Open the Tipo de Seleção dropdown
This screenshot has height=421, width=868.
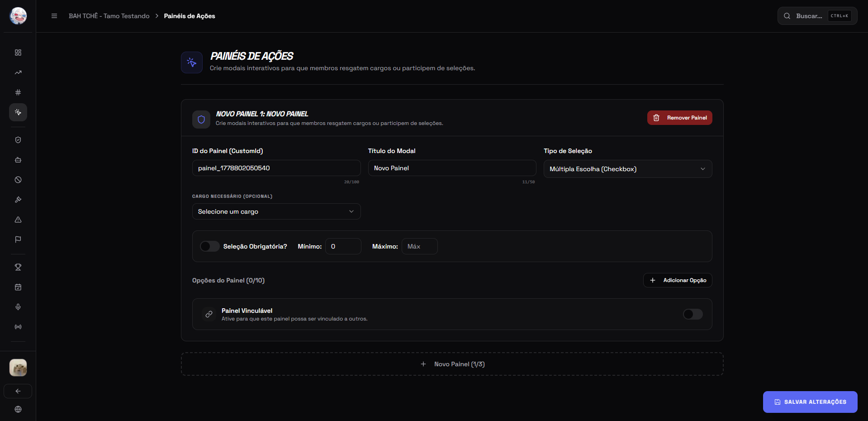[x=628, y=169]
